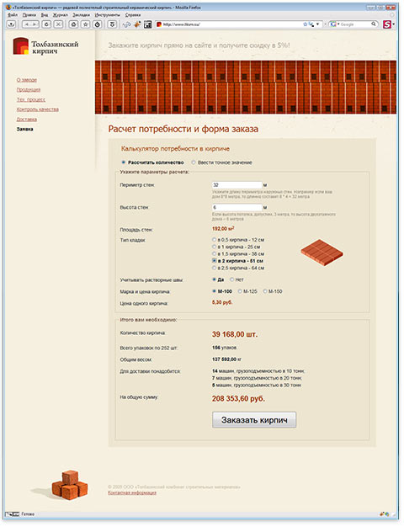Click the bookmarks star toolbar icon
404x532 pixels.
(86, 24)
